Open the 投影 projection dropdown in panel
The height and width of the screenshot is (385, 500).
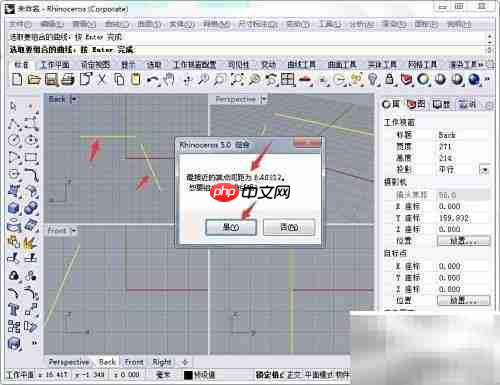(x=484, y=170)
